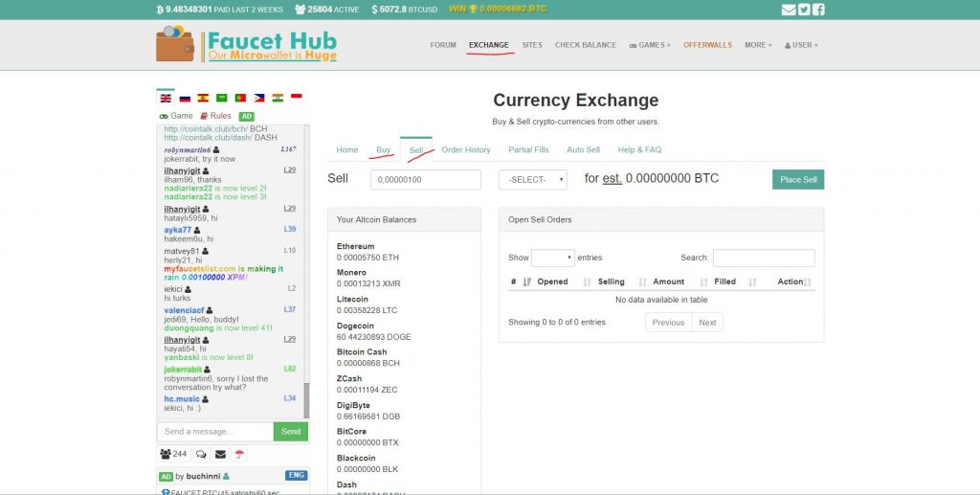Click the Previous pagination button
This screenshot has width=980, height=495.
pos(668,323)
